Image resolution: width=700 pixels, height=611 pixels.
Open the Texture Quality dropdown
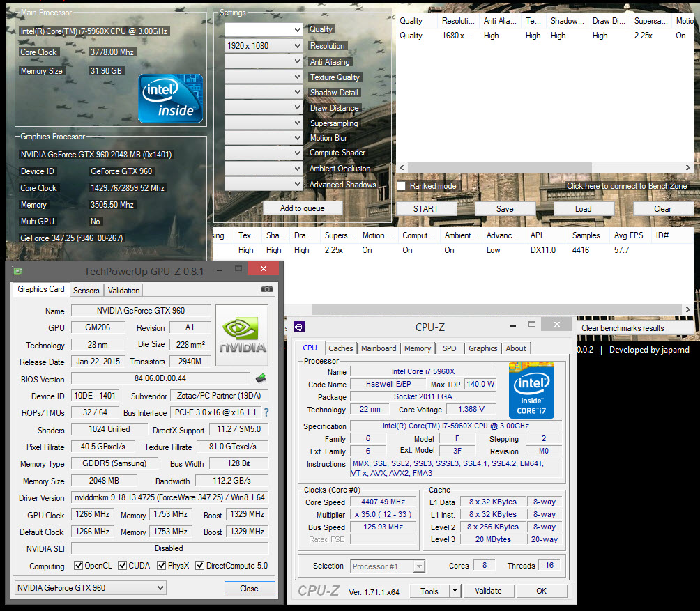[x=264, y=77]
